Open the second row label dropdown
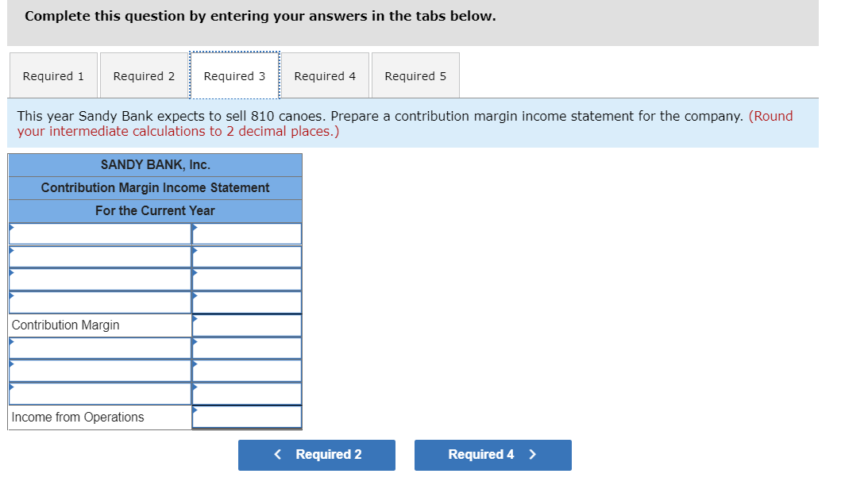Viewport: 868px width, 489px height. (x=99, y=256)
